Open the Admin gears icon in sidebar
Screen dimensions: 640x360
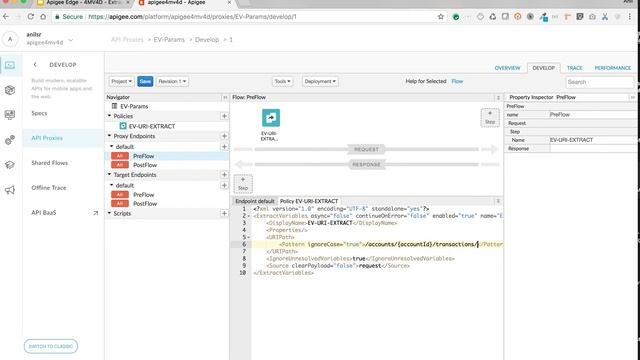[x=10, y=140]
